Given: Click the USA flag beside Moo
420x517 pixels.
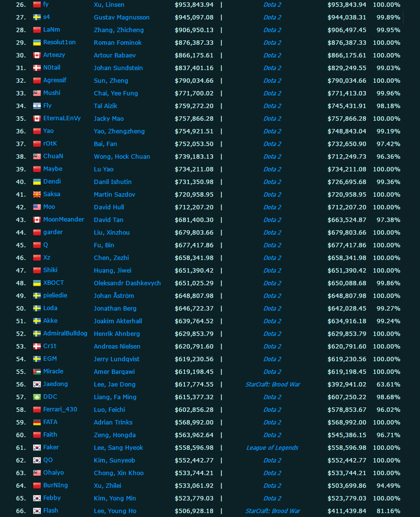Looking at the screenshot, I should (37, 207).
